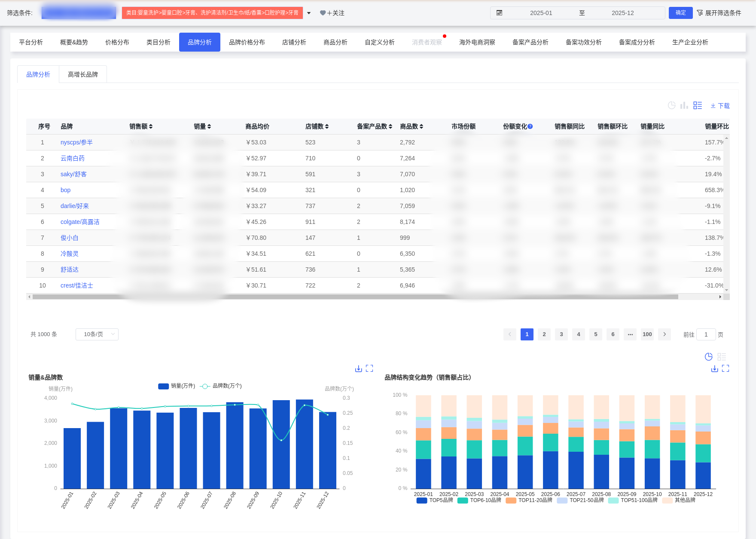Switch table to pie chart view
Viewport: 756px width, 539px height.
coord(672,105)
